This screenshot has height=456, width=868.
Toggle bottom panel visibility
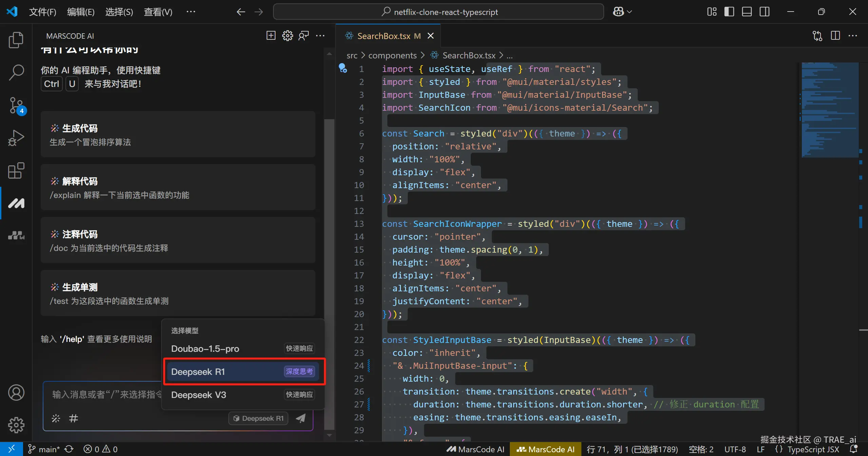tap(747, 12)
